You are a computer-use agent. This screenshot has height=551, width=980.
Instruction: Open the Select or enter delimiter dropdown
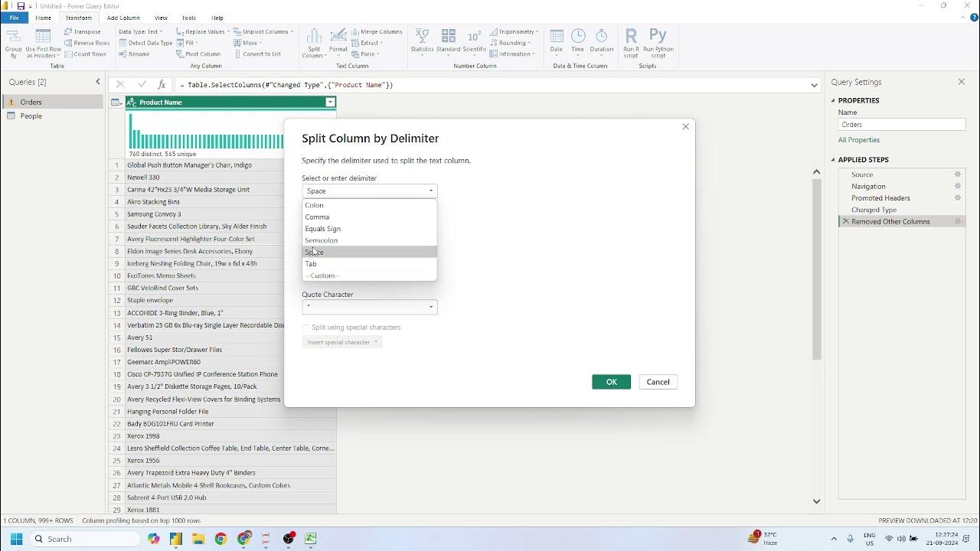click(x=370, y=191)
